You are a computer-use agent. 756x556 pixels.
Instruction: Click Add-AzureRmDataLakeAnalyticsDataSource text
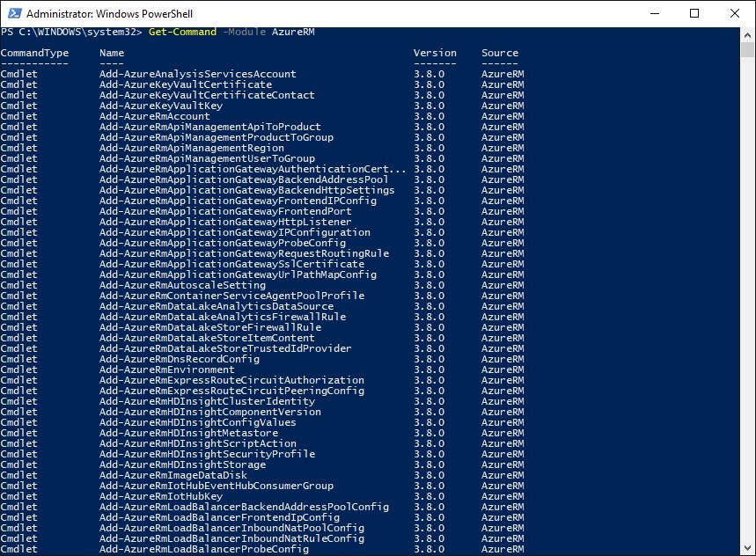(217, 307)
